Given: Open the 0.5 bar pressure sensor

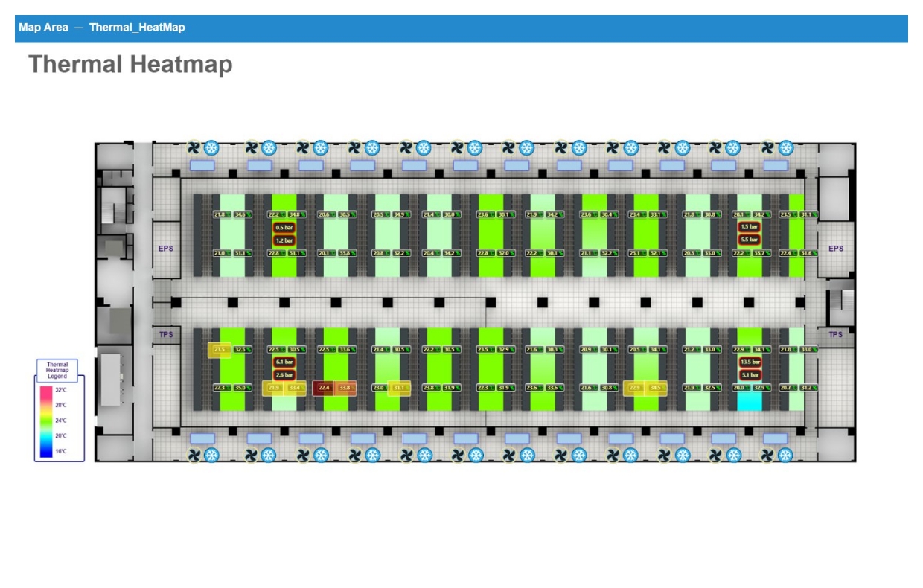Looking at the screenshot, I should pyautogui.click(x=284, y=227).
